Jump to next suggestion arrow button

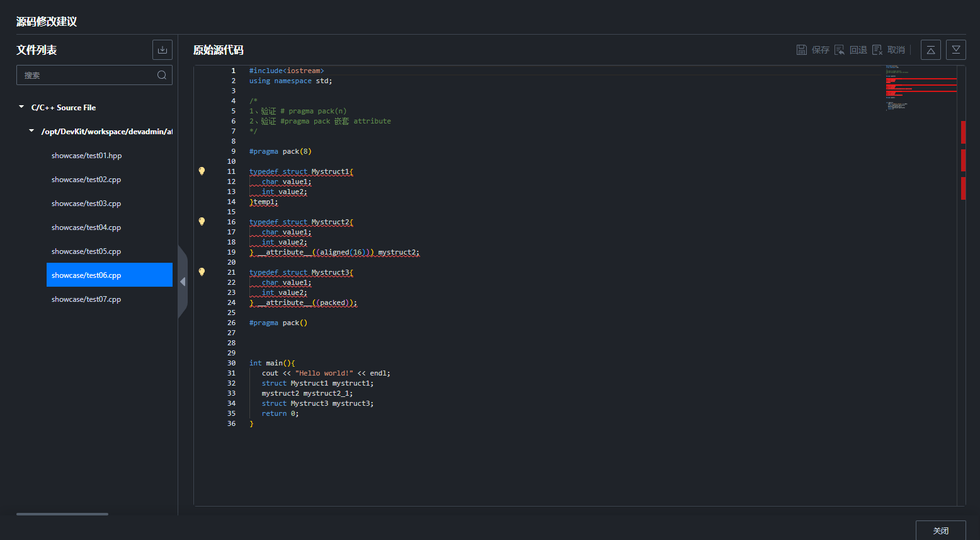tap(956, 50)
